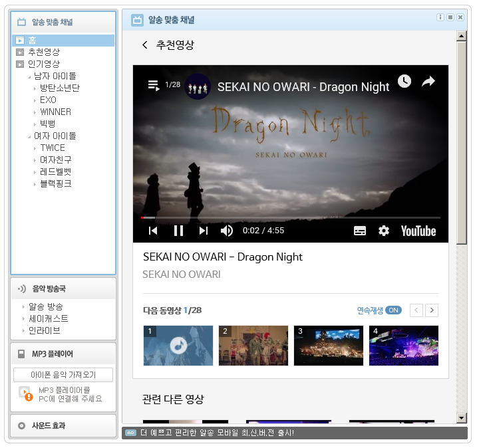
Task: Click the video title in player overlay
Action: [x=303, y=87]
